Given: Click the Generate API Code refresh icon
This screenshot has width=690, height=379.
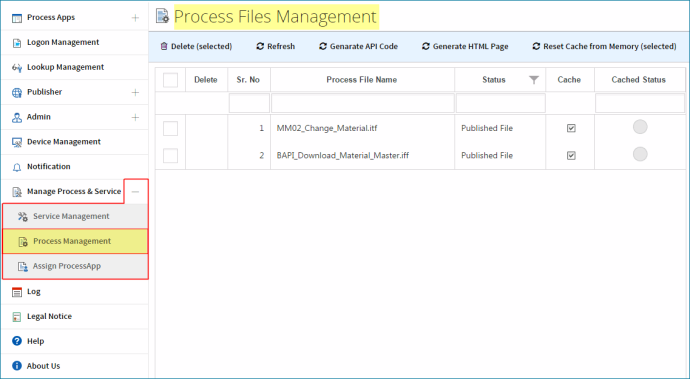Looking at the screenshot, I should click(x=323, y=46).
